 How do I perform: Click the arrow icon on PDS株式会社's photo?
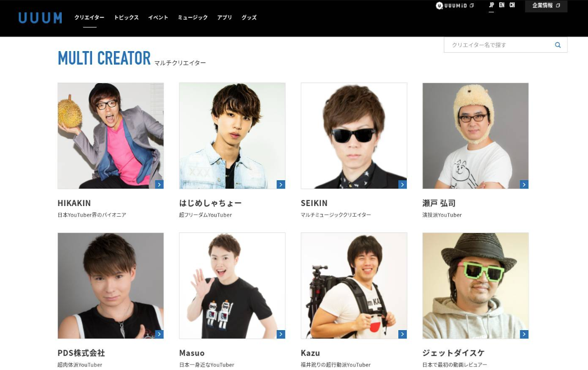tap(159, 334)
